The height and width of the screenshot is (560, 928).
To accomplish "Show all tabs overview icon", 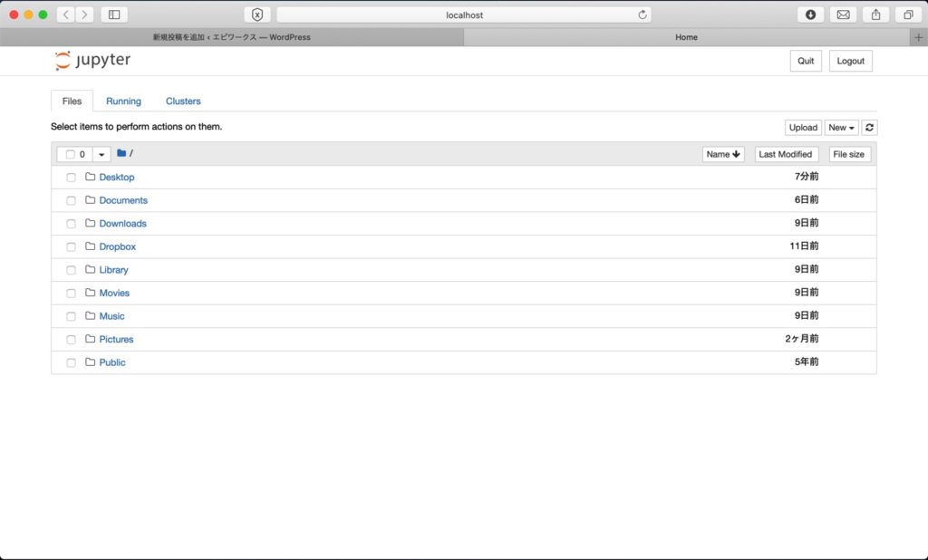I will (907, 14).
